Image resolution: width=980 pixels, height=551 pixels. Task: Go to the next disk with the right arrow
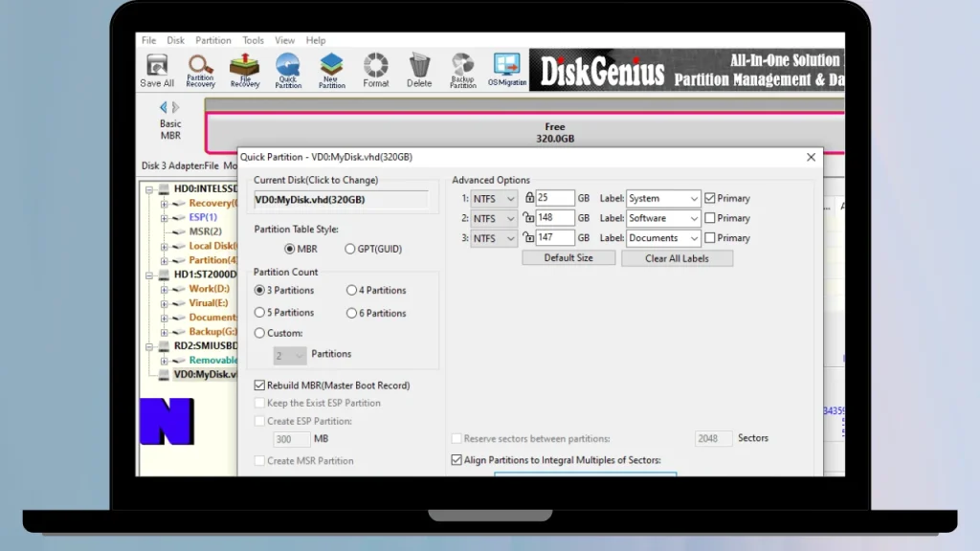point(176,107)
